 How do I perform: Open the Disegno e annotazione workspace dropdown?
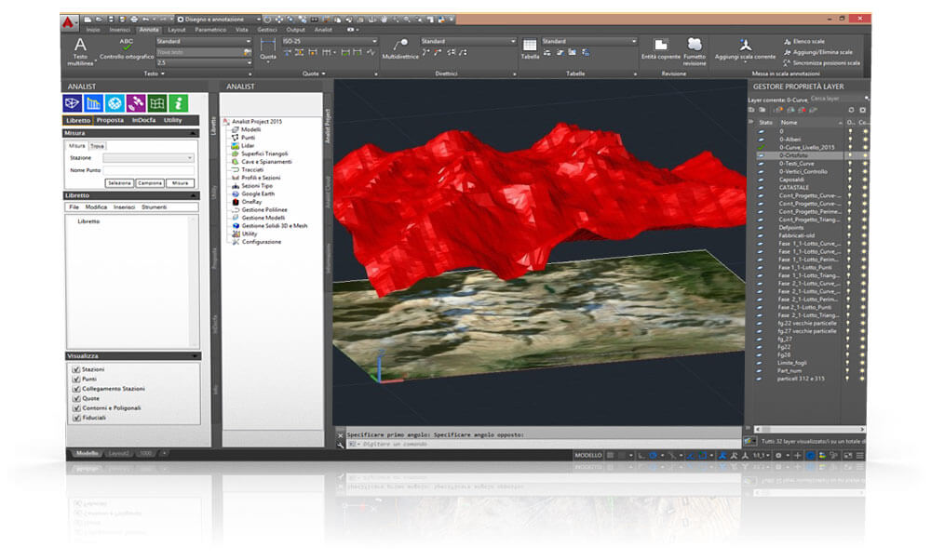click(x=219, y=20)
